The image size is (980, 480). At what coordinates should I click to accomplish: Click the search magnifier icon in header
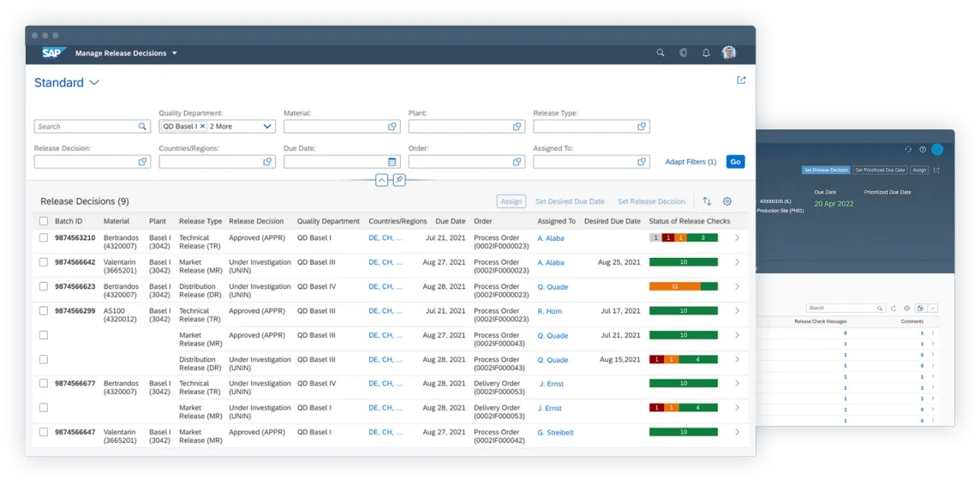point(660,53)
